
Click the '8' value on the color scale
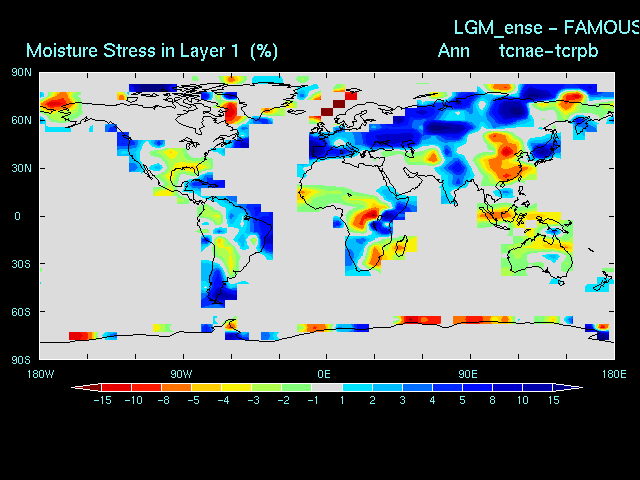[492, 400]
